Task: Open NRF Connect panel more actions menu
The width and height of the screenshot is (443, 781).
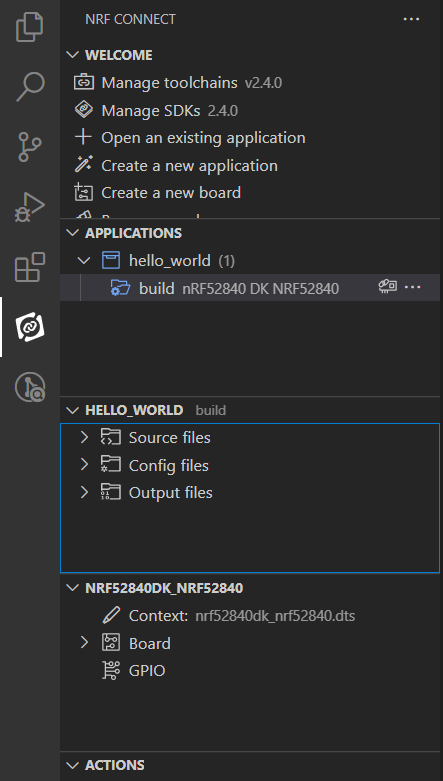Action: pos(411,19)
